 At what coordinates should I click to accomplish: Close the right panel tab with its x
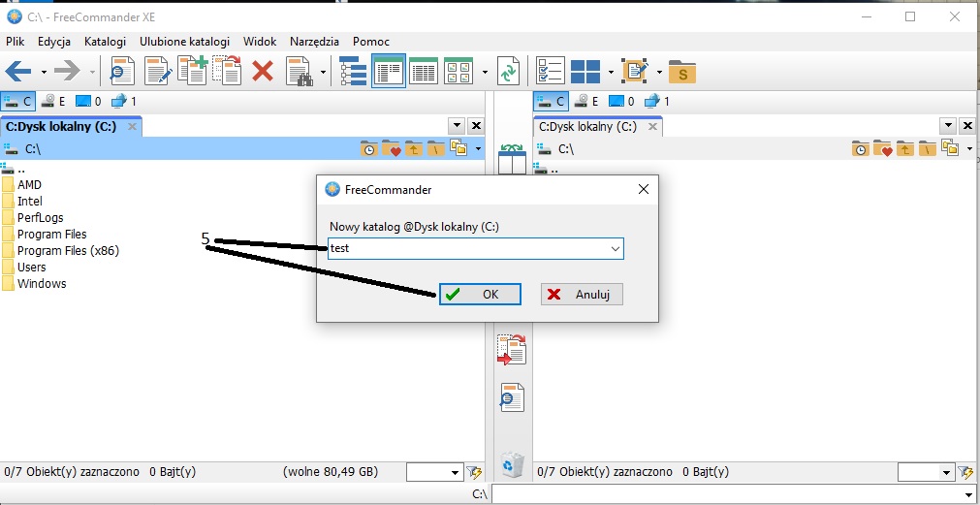(652, 126)
